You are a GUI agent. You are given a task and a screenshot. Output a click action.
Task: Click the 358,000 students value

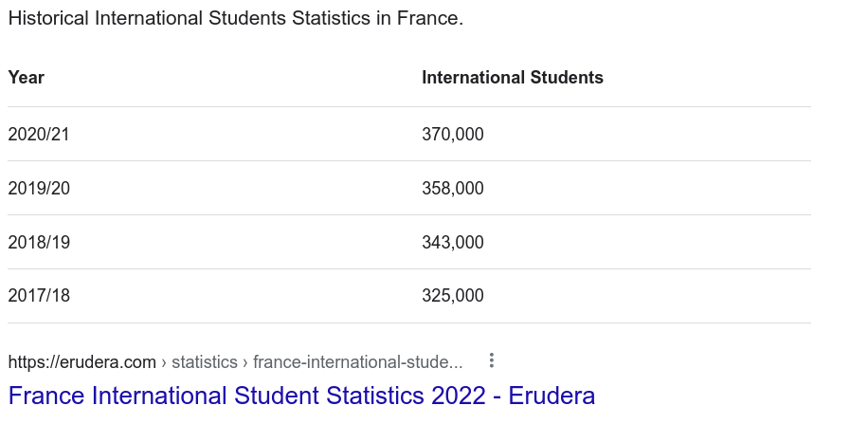click(453, 189)
